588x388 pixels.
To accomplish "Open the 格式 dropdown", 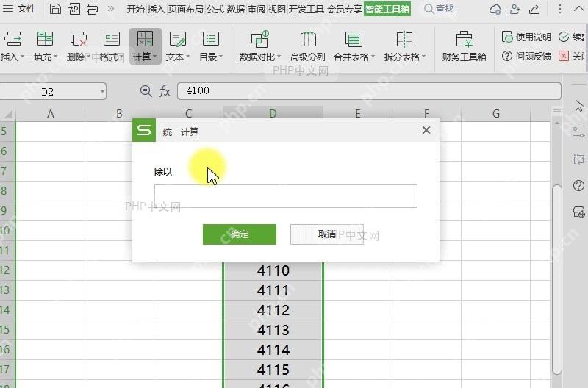I will click(111, 46).
